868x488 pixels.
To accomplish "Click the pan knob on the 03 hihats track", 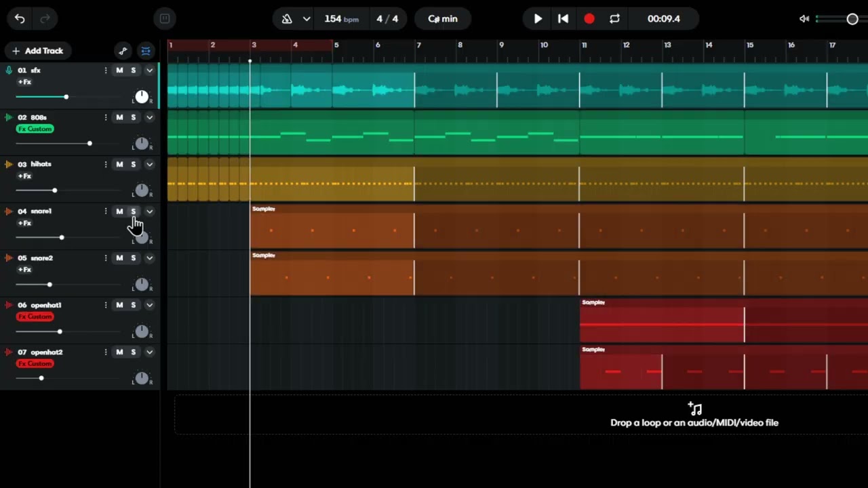I will pyautogui.click(x=142, y=190).
